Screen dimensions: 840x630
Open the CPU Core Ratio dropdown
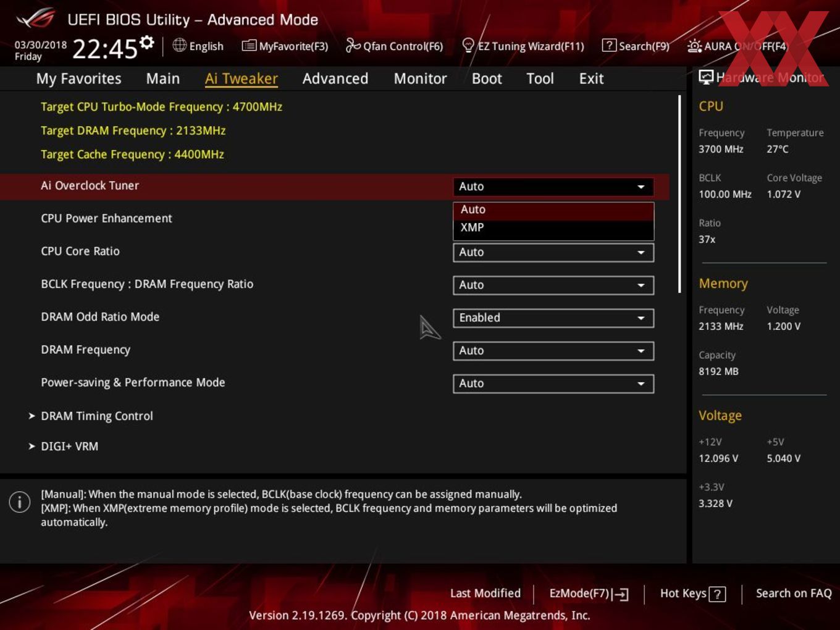pyautogui.click(x=553, y=252)
